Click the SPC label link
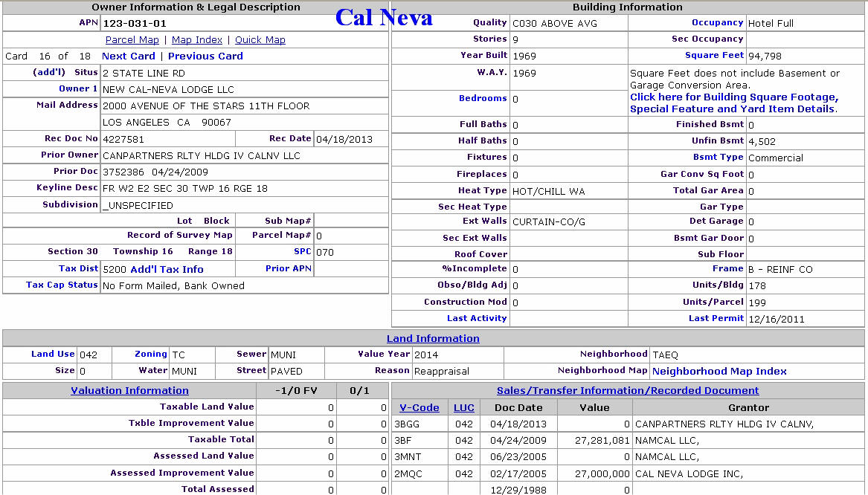 [x=302, y=252]
